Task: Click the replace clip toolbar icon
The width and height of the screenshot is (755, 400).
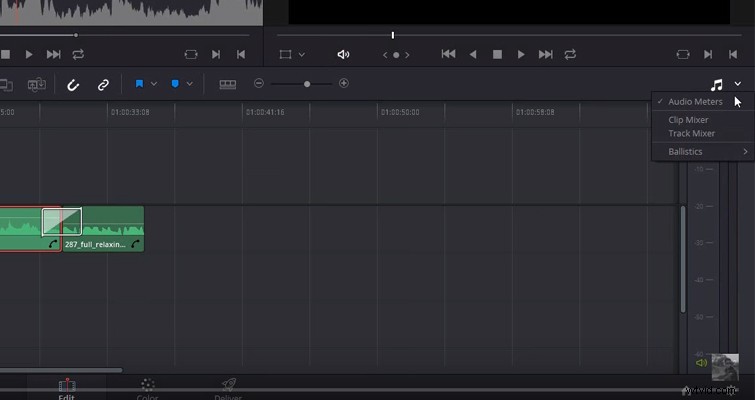Action: point(37,85)
